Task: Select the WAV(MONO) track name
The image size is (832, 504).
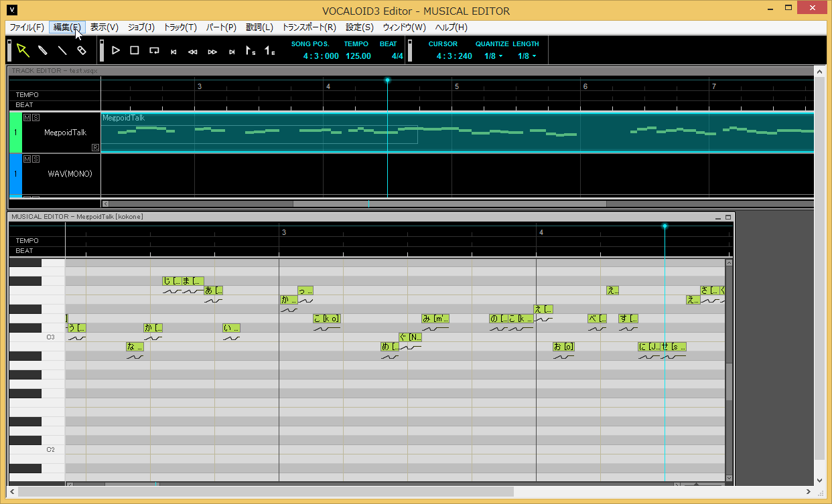Action: pos(70,174)
